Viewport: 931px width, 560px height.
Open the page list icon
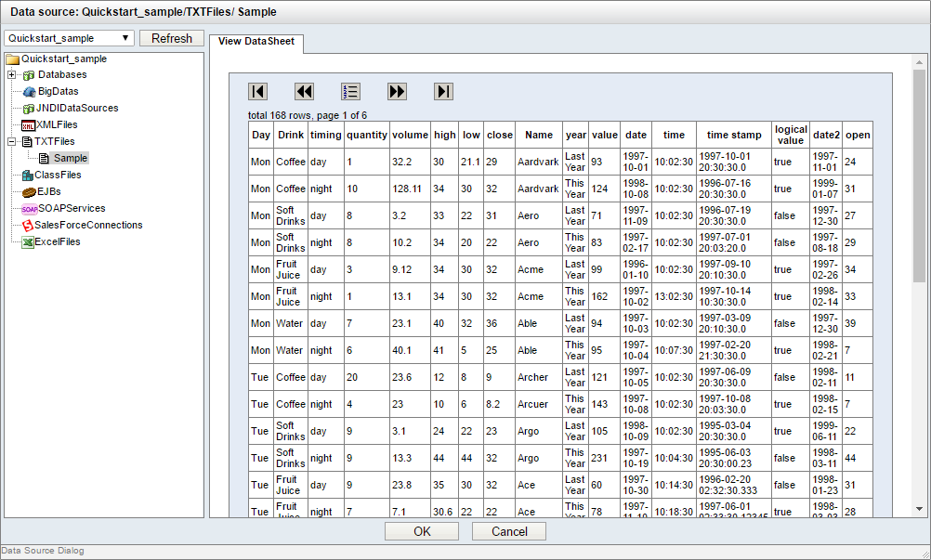coord(350,91)
